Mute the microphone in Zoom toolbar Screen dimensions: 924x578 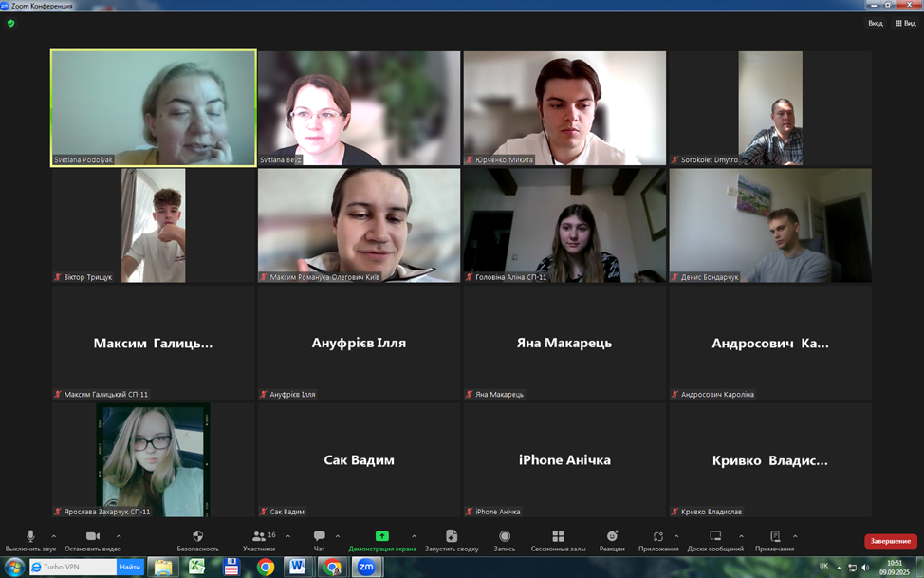[30, 537]
